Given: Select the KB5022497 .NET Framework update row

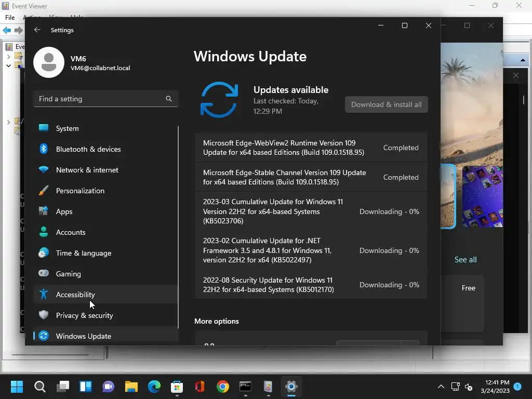Looking at the screenshot, I should pos(311,250).
